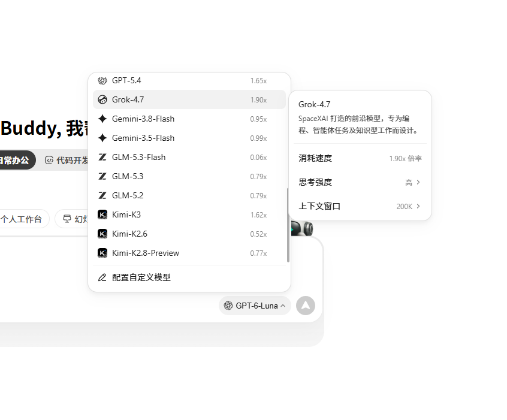Select the GLM-5.3 model entry
Viewport: 507px width, 420px height.
coord(189,176)
